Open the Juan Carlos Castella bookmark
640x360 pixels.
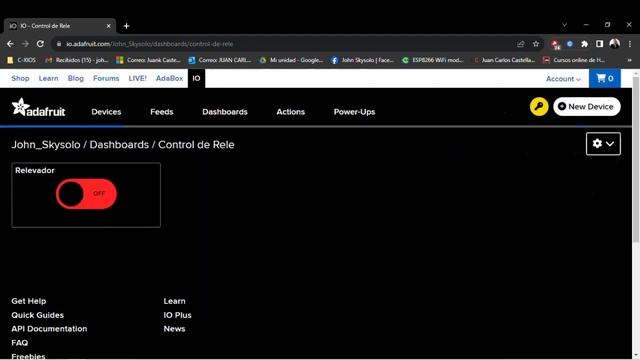[504, 60]
